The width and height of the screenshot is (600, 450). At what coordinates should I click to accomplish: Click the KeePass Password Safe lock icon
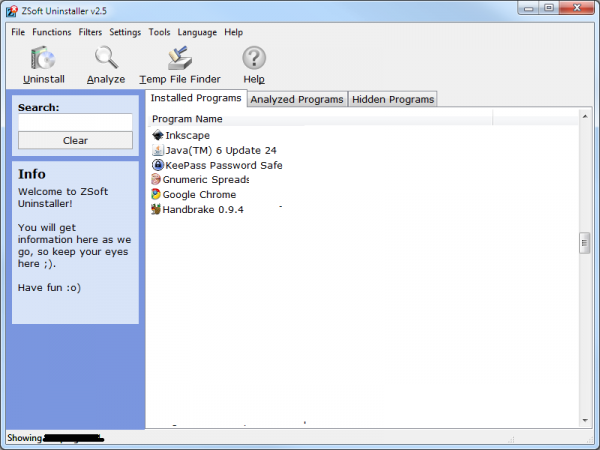[157, 165]
